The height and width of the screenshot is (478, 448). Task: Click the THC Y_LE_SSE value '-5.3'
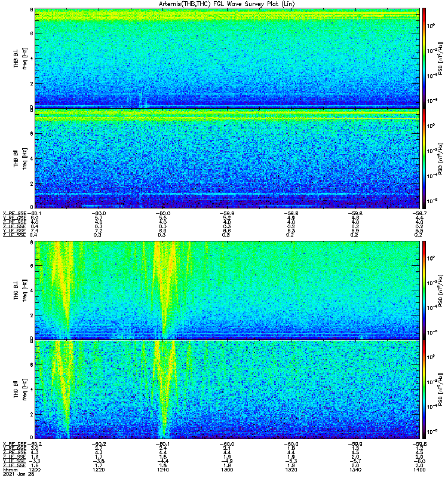(x=291, y=461)
